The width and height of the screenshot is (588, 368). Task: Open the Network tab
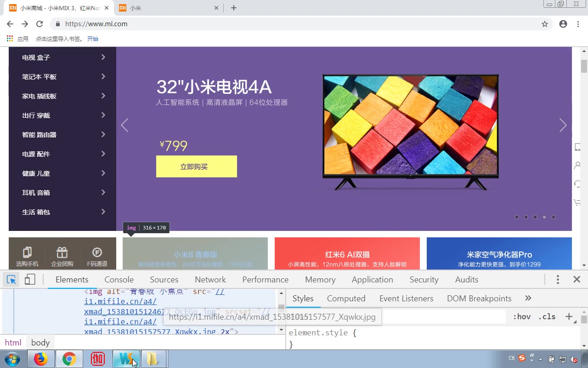[x=210, y=279]
